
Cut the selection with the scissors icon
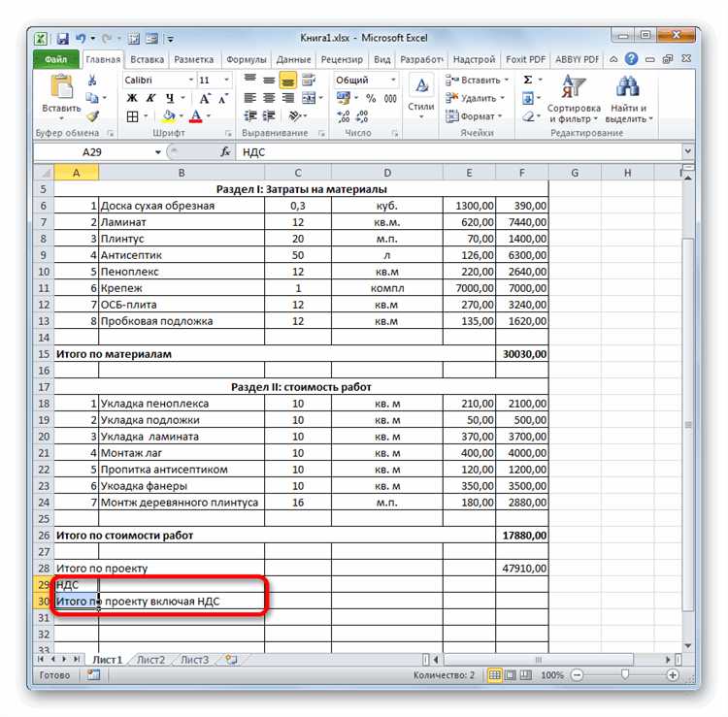(x=92, y=81)
